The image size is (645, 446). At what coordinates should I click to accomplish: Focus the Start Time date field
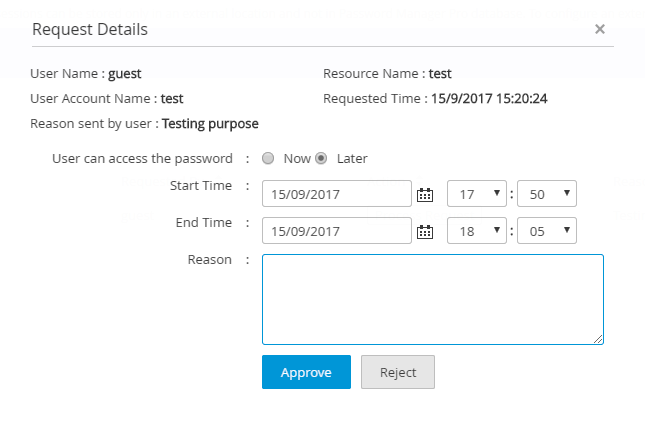point(337,194)
